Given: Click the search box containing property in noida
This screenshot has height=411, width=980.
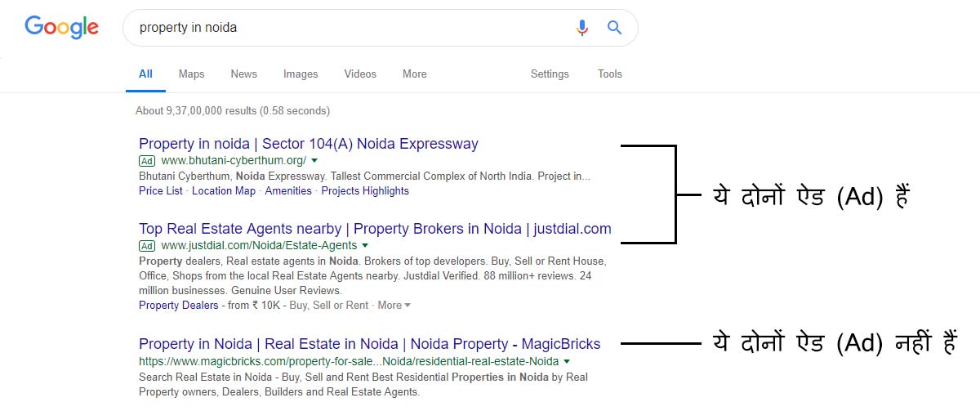Looking at the screenshot, I should click(x=351, y=28).
